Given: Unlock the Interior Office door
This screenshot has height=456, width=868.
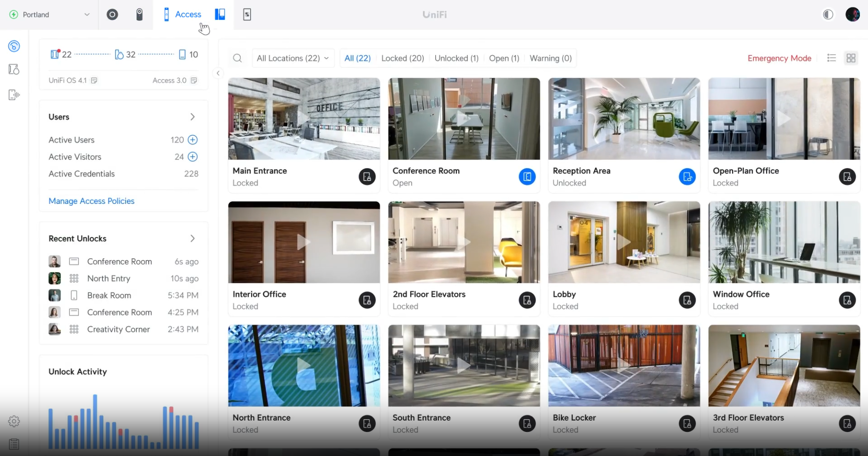Looking at the screenshot, I should pos(367,300).
